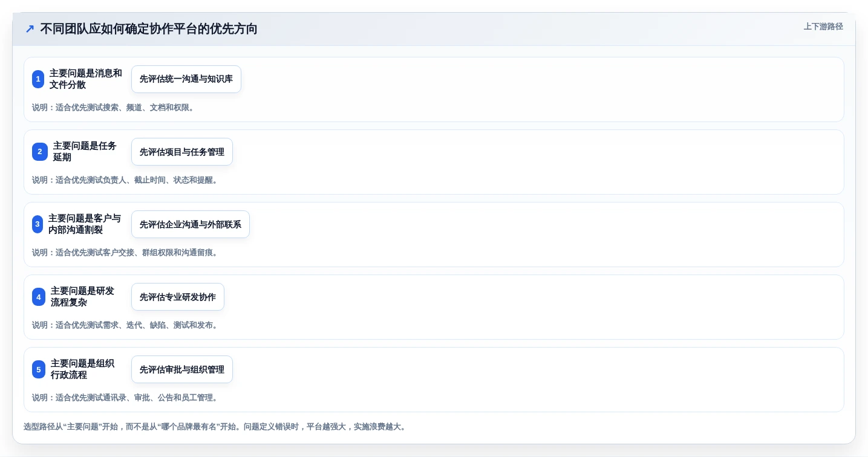The height and width of the screenshot is (457, 868).
Task: Click the title 不同团队应如何确定协作平台的优先方向
Action: click(x=149, y=29)
